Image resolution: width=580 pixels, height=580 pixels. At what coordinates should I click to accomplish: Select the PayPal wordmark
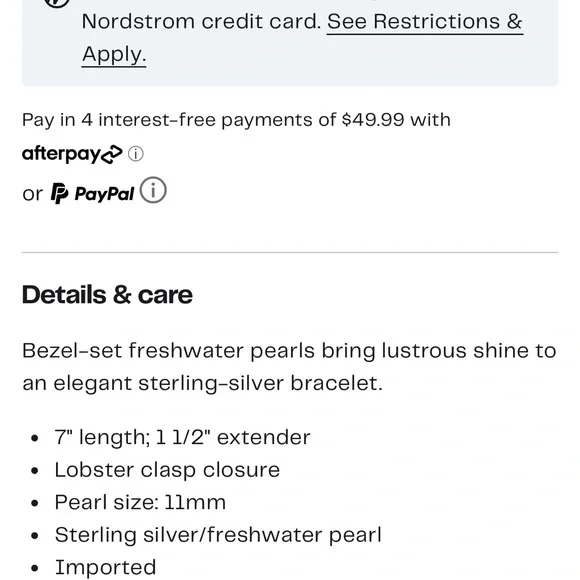coord(104,194)
